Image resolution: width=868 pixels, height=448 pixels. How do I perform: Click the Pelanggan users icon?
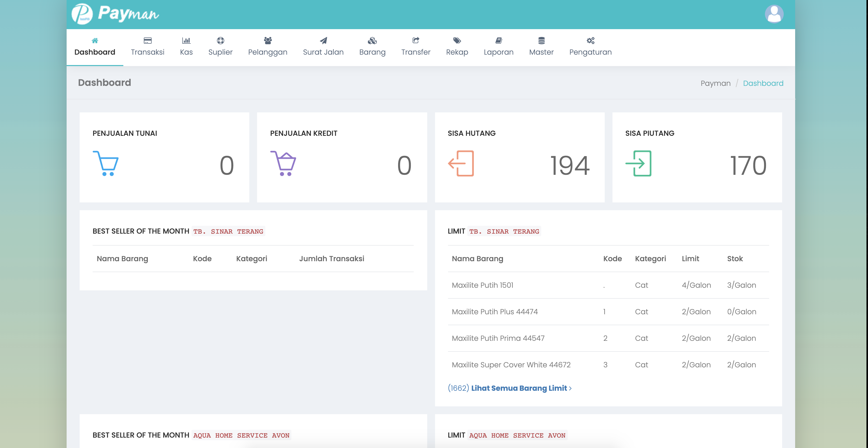coord(267,41)
